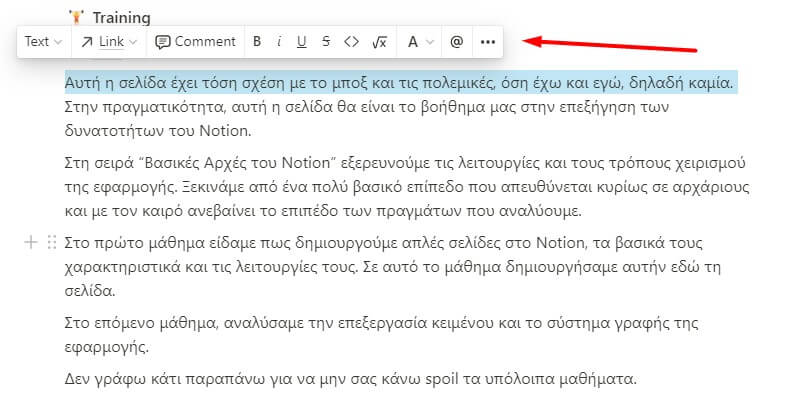Add a new block with plus icon
The image size is (809, 401).
(x=31, y=242)
